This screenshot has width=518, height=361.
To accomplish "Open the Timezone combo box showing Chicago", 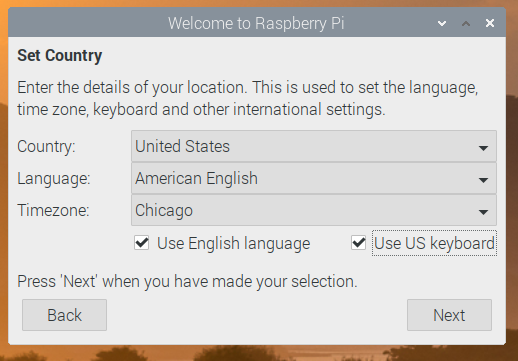I will coord(314,210).
